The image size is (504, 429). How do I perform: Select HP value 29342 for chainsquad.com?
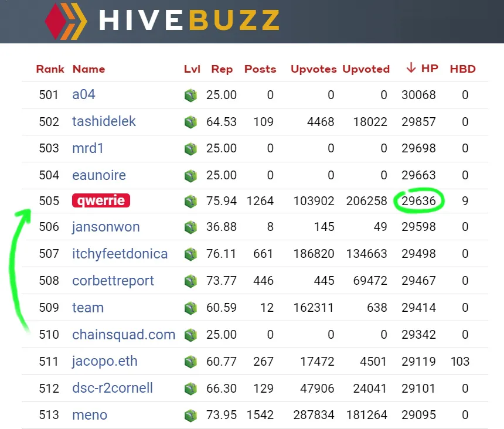pos(418,335)
